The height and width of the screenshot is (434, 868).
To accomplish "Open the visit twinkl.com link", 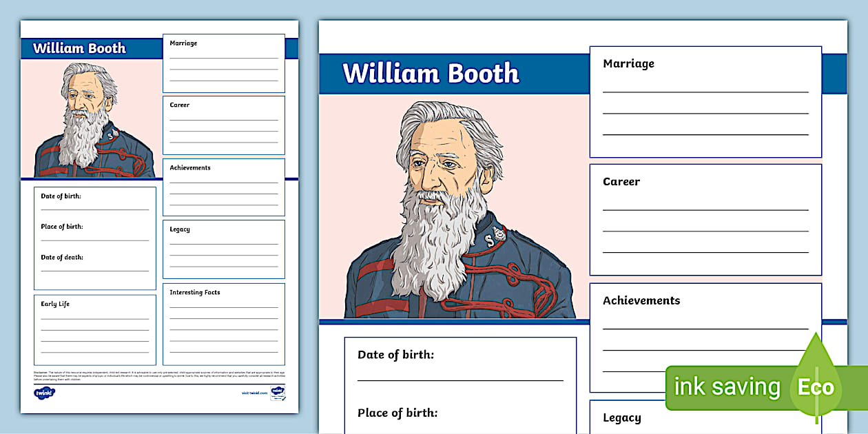I will click(254, 393).
